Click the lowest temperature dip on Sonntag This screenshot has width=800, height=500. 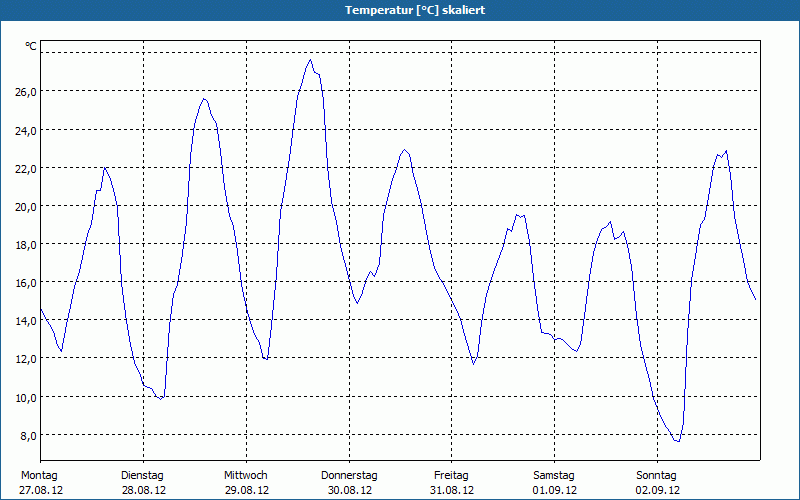click(678, 441)
